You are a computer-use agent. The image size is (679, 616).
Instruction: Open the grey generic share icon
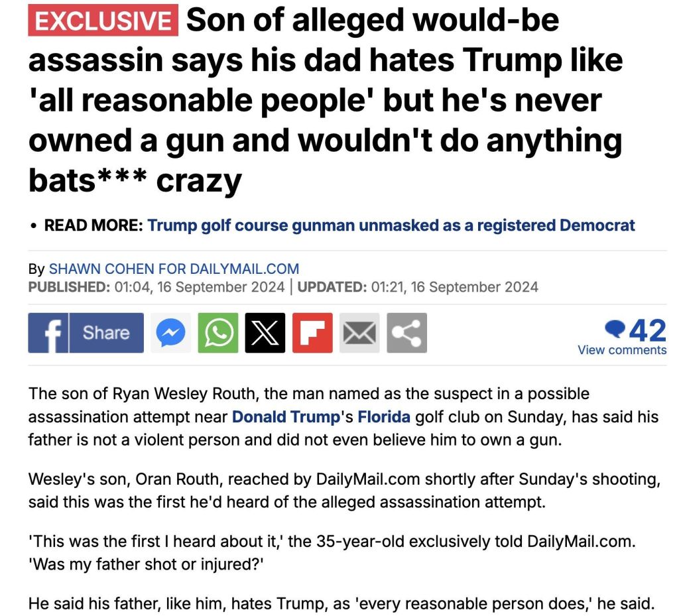pos(406,333)
